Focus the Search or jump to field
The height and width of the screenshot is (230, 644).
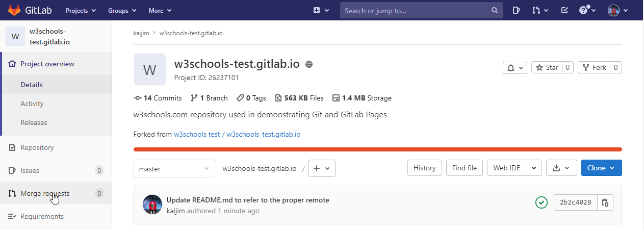416,10
